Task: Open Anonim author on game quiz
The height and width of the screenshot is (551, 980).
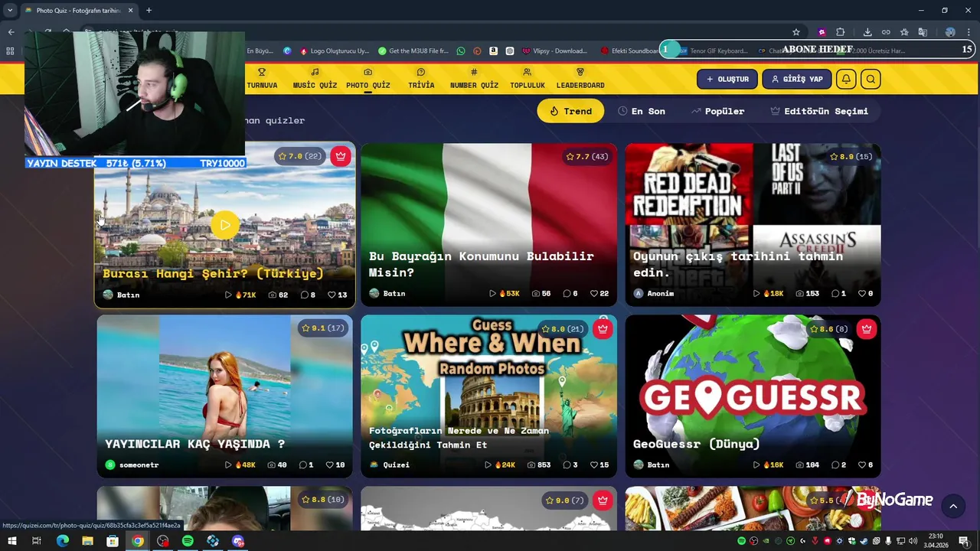Action: pos(653,294)
